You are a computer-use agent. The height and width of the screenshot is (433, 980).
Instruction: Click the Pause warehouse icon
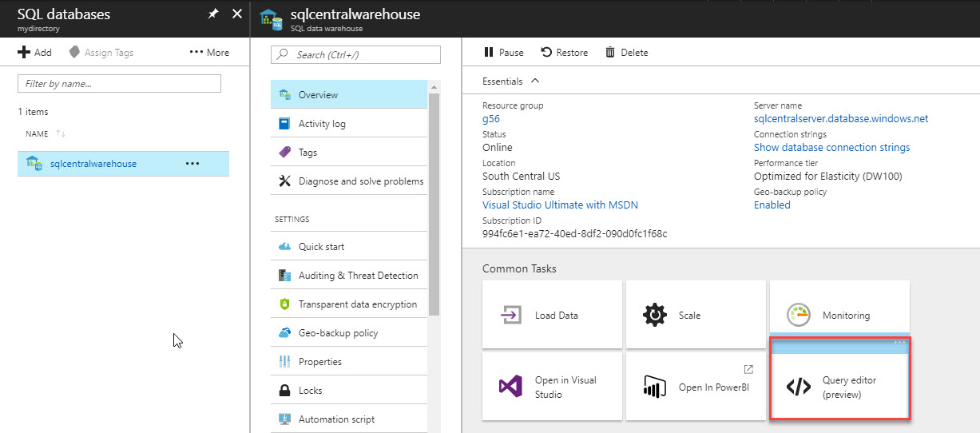[x=489, y=53]
